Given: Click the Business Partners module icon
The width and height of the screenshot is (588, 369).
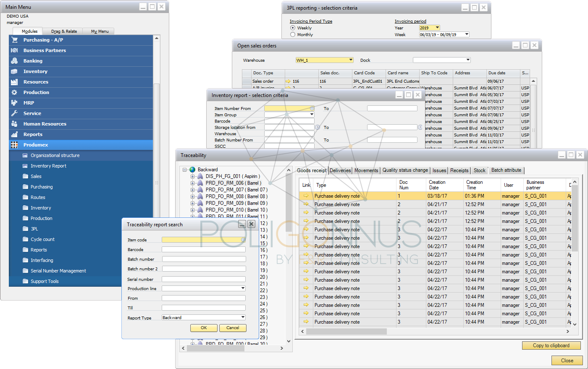Looking at the screenshot, I should (14, 50).
